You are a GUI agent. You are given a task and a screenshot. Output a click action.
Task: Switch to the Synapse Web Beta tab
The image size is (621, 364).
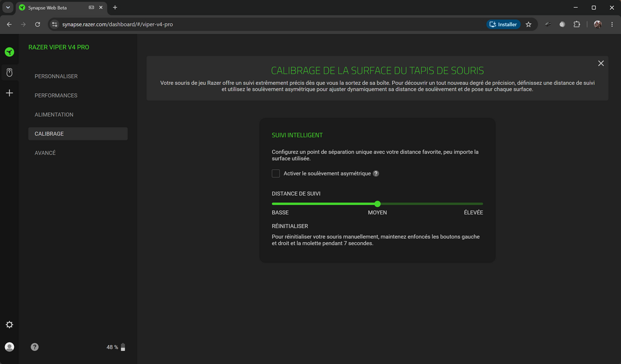61,8
